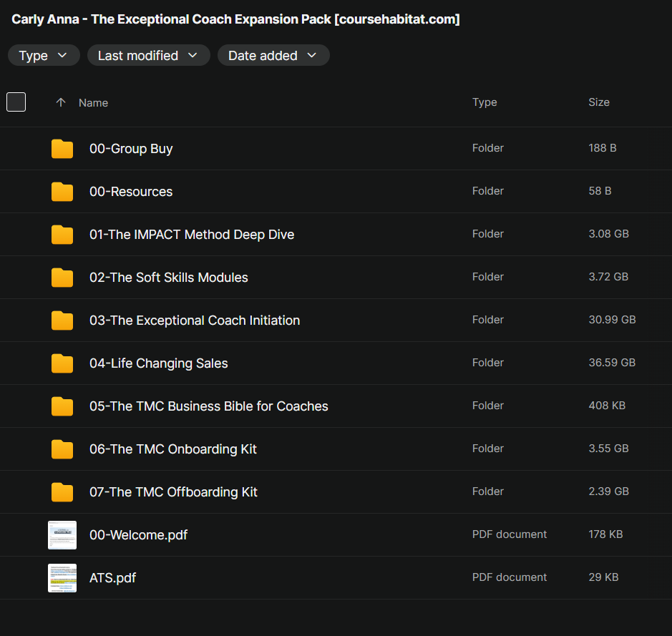The width and height of the screenshot is (672, 636).
Task: Reverse sort order with the up arrow
Action: point(61,102)
